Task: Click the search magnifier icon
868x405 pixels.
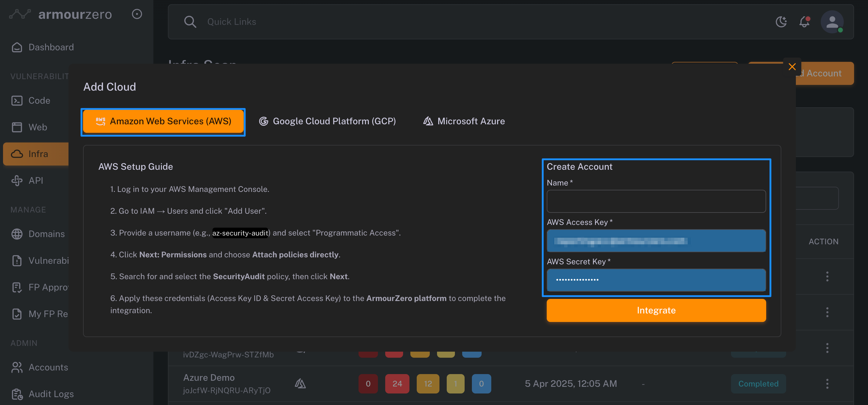Action: pos(190,22)
